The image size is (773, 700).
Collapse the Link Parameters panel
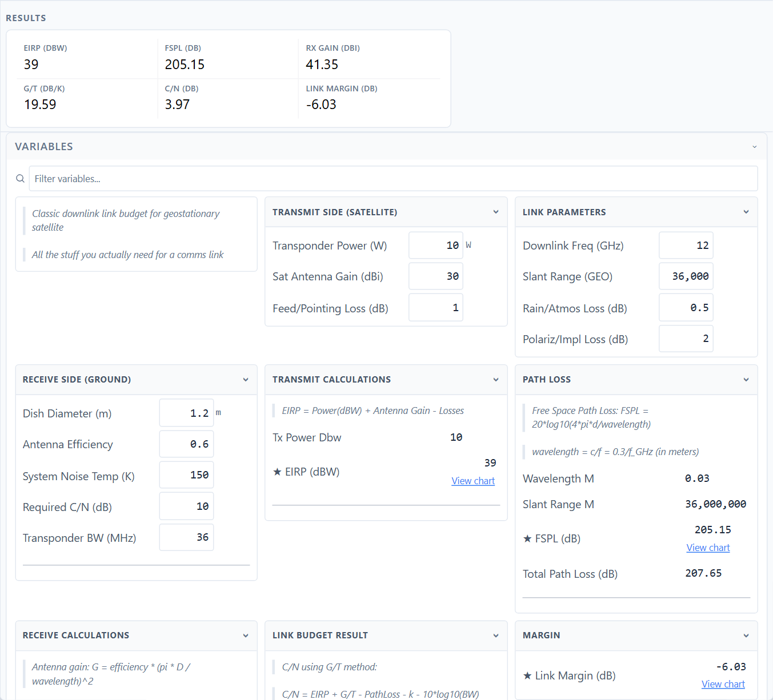click(746, 212)
